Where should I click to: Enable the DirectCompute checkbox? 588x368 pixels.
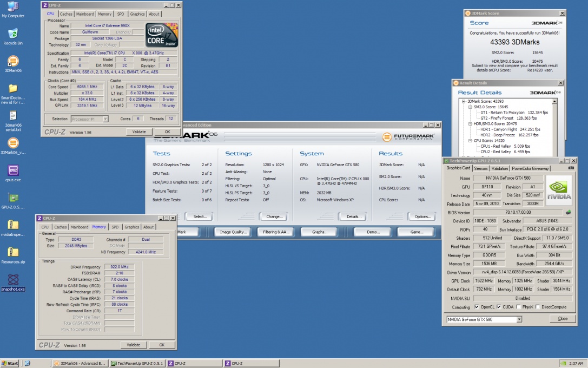coord(539,307)
